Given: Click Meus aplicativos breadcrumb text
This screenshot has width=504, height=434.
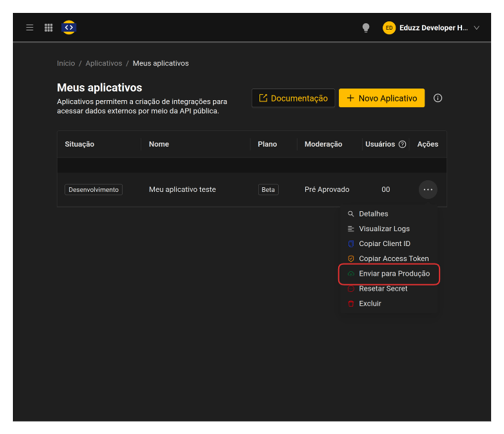Looking at the screenshot, I should [x=161, y=63].
